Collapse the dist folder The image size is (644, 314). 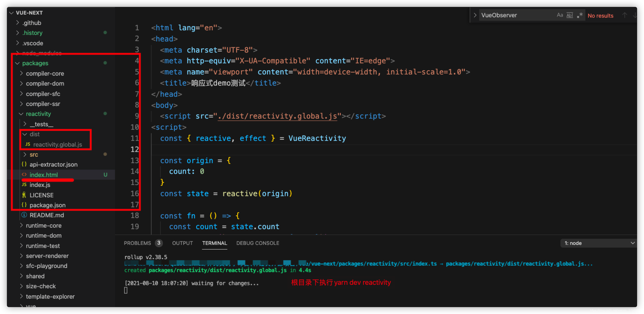coord(25,134)
